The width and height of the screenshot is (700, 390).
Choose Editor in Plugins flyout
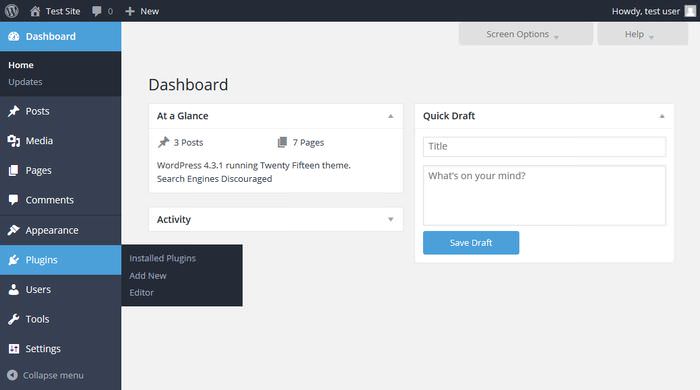click(x=142, y=293)
